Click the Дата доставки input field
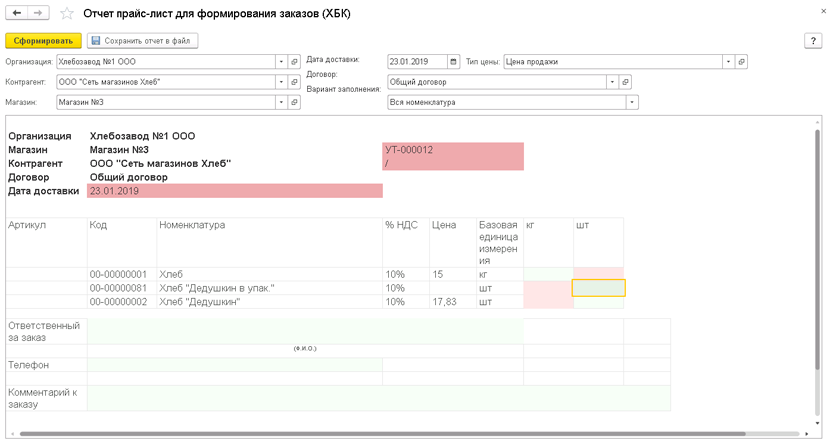This screenshot has width=830, height=444. coord(416,62)
